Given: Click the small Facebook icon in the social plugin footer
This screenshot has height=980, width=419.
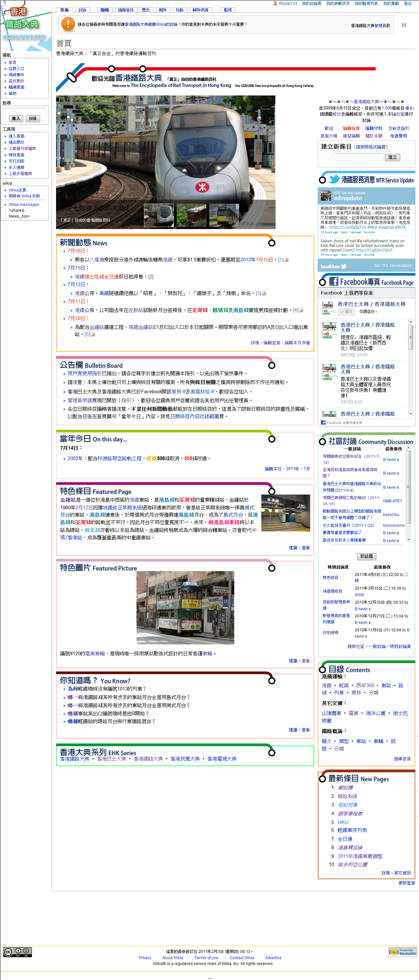Looking at the screenshot, I should pyautogui.click(x=323, y=423).
